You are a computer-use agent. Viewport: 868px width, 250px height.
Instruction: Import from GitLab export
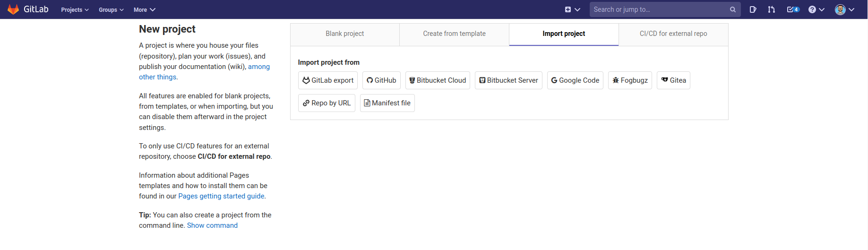point(328,80)
